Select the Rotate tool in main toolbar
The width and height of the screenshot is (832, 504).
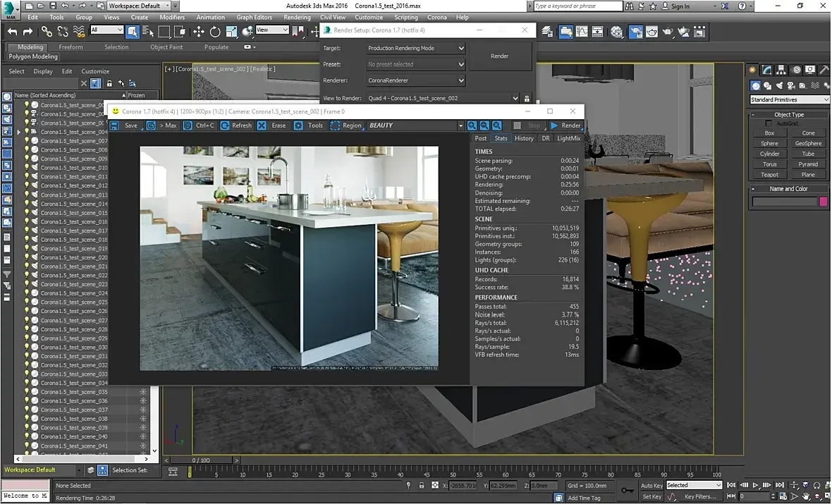pyautogui.click(x=214, y=31)
